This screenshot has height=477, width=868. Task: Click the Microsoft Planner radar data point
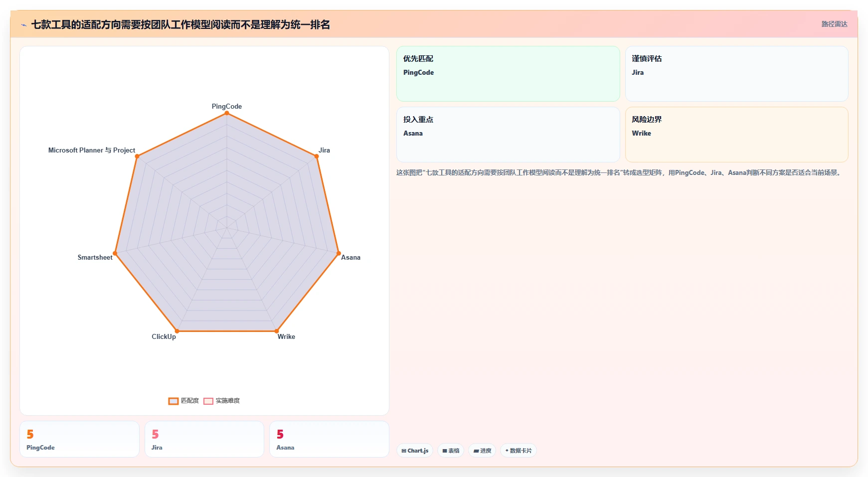[x=137, y=157]
